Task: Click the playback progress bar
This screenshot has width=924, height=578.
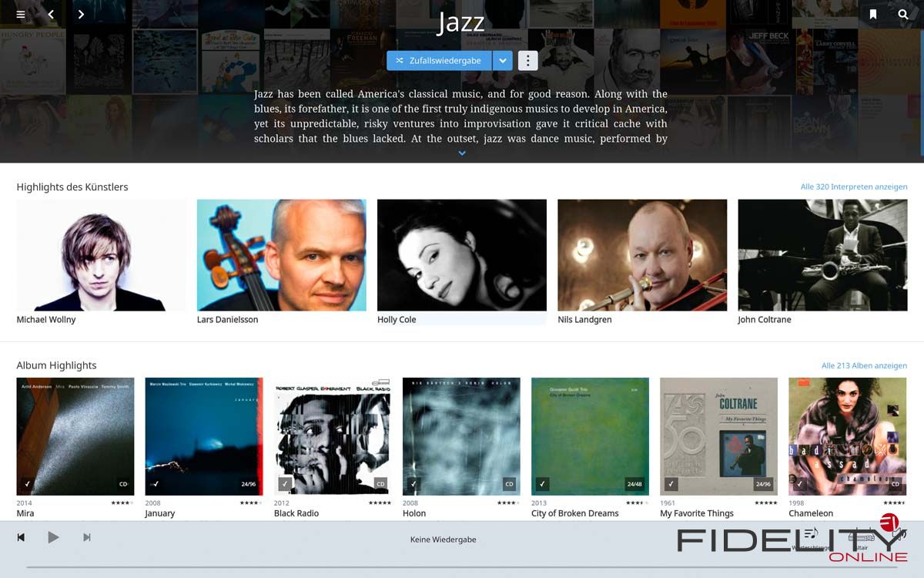Action: [462, 567]
